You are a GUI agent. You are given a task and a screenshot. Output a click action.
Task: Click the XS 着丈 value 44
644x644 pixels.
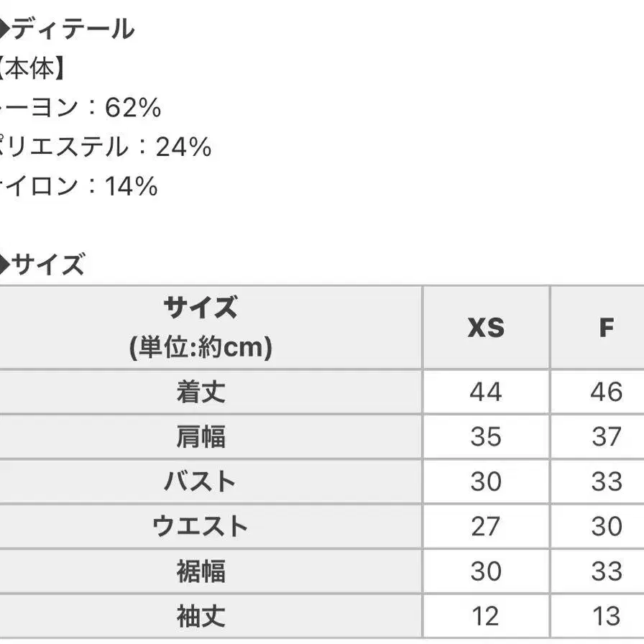[486, 392]
